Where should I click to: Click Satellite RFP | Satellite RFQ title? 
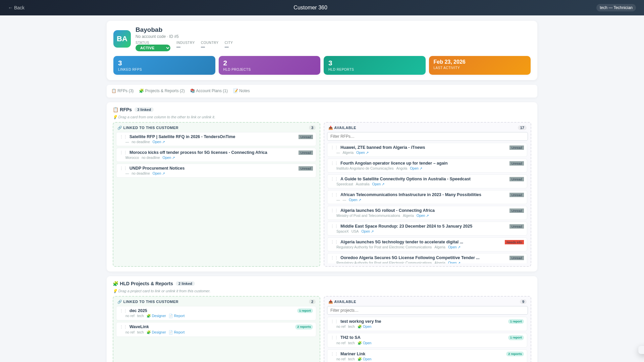[x=182, y=137]
